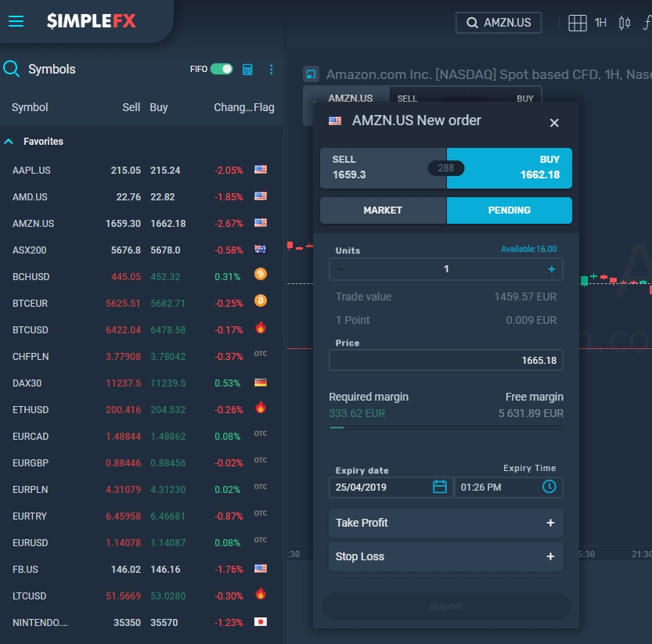
Task: Open the expiry date calendar picker
Action: [440, 487]
